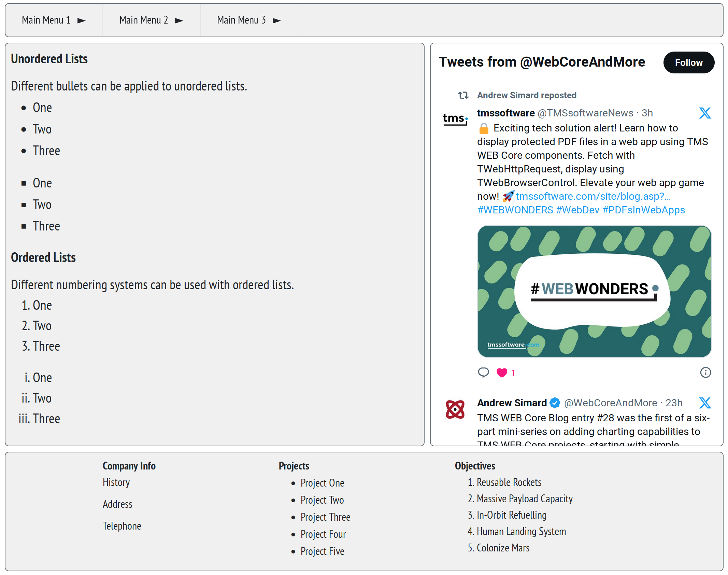Open the 3h timestamp on tmssoftware tweet

point(647,113)
